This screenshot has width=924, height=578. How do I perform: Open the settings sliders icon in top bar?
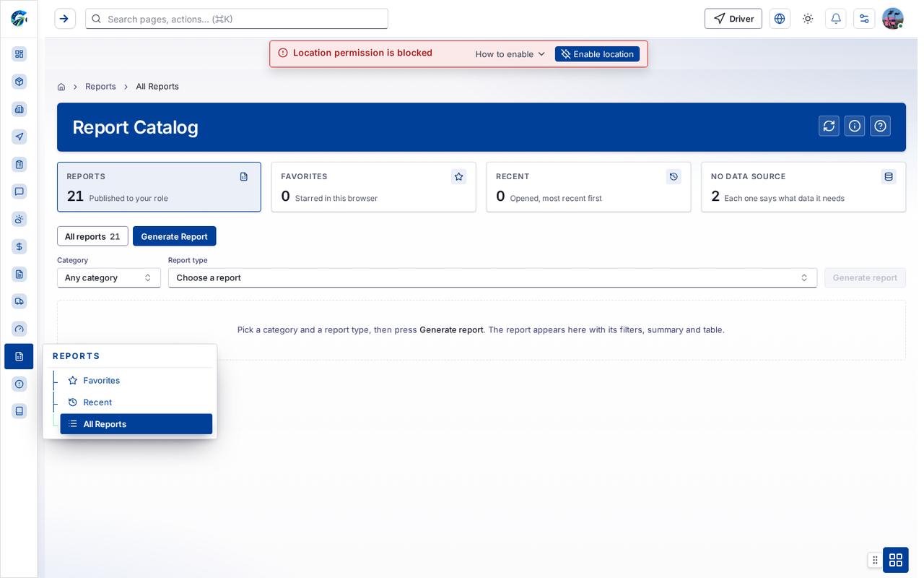click(x=864, y=19)
